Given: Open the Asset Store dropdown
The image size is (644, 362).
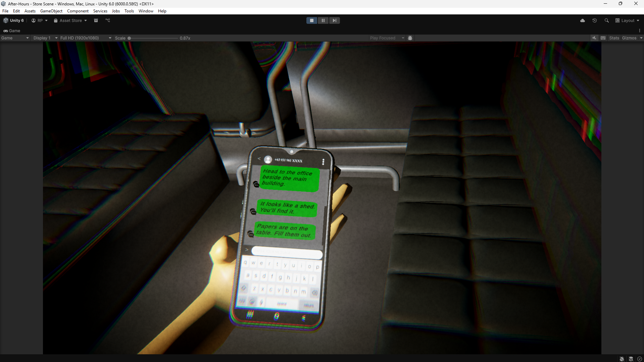Looking at the screenshot, I should (x=70, y=20).
